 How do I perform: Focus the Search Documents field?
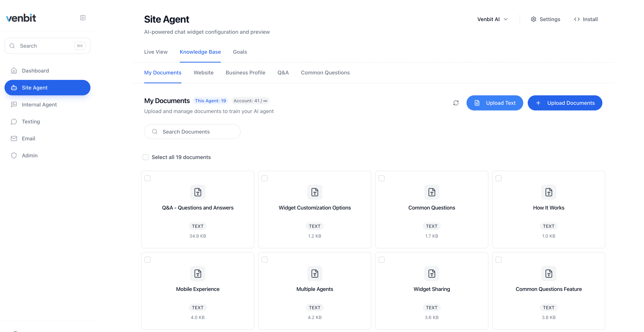pos(192,132)
